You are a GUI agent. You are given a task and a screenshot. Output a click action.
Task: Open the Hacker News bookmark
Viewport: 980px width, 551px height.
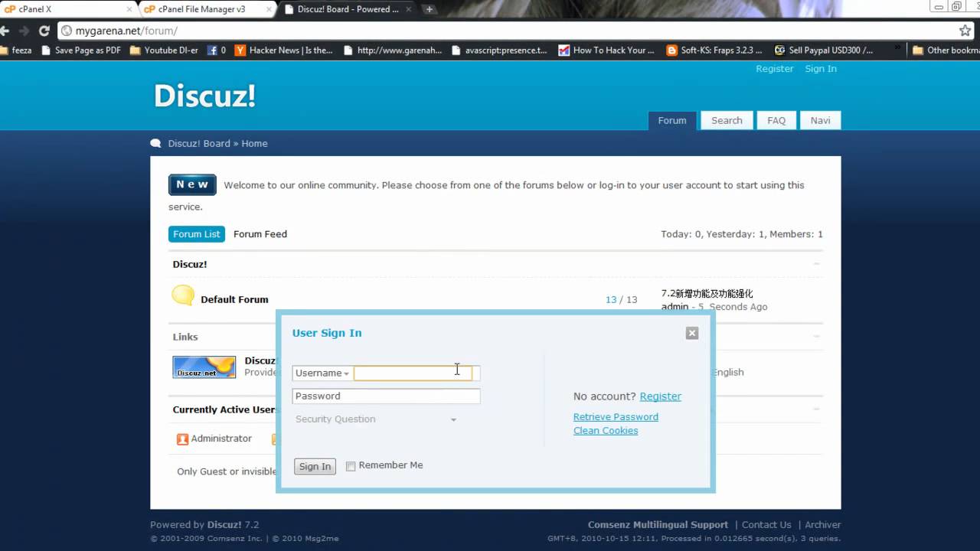click(284, 50)
